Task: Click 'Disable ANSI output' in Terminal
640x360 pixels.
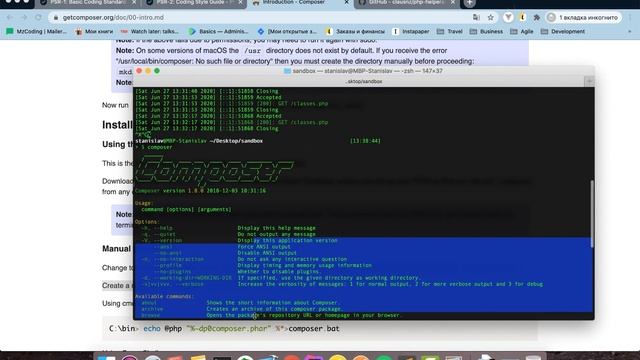Action: [267, 253]
